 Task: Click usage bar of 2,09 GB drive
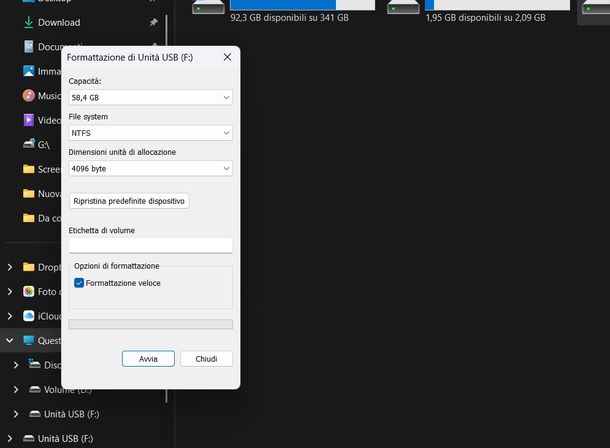(x=498, y=5)
